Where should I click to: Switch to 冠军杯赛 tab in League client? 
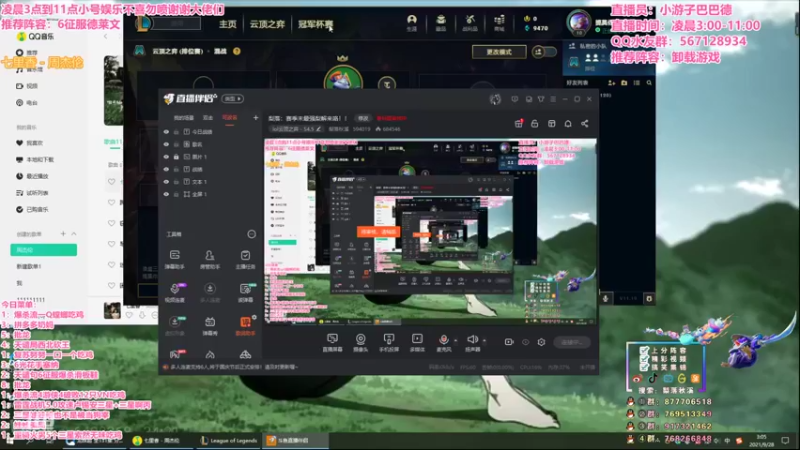[x=315, y=24]
